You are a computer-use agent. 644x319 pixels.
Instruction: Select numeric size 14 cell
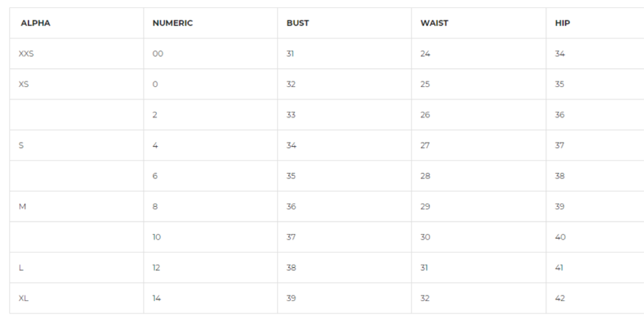[x=157, y=299]
